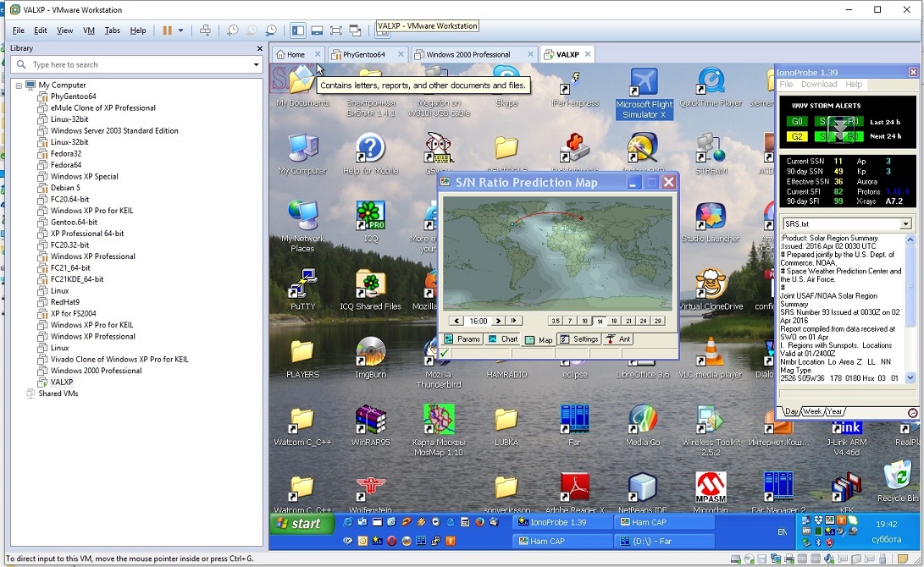The height and width of the screenshot is (567, 924).
Task: Click the Microsoft Flight Simulator X icon
Action: [644, 94]
